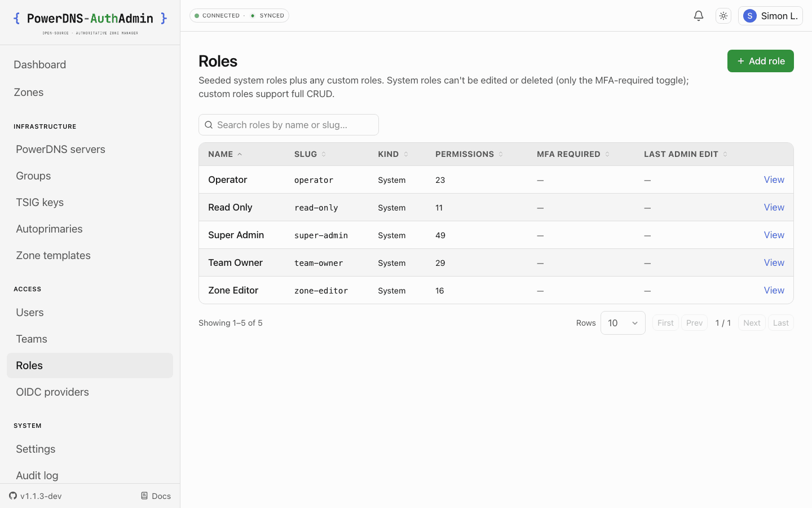This screenshot has height=508, width=812.
Task: Click the Prev page button
Action: tap(694, 323)
